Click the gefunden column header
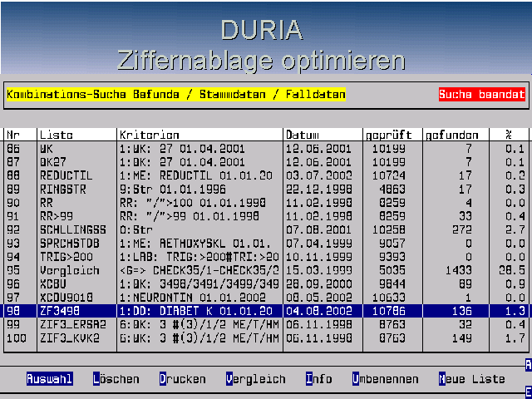The width and height of the screenshot is (532, 399). click(x=452, y=135)
